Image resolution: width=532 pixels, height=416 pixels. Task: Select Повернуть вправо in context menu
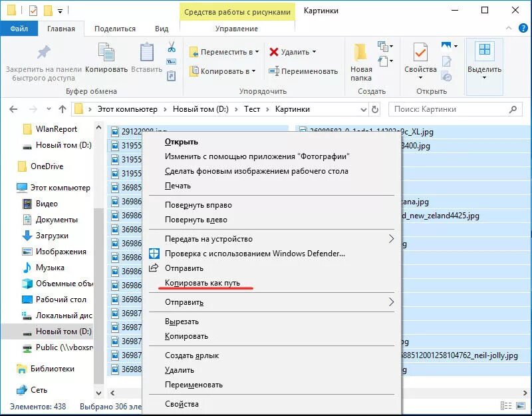[271, 205]
